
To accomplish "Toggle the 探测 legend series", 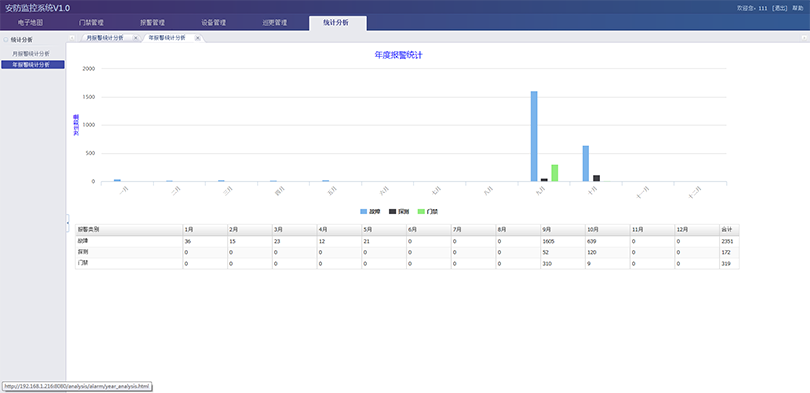I will (399, 212).
